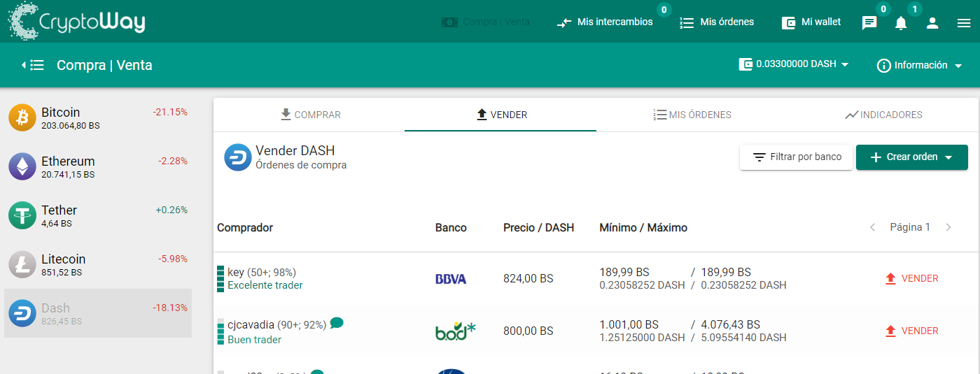This screenshot has height=374, width=980.
Task: Click the BBVA bank logo
Action: tap(451, 279)
